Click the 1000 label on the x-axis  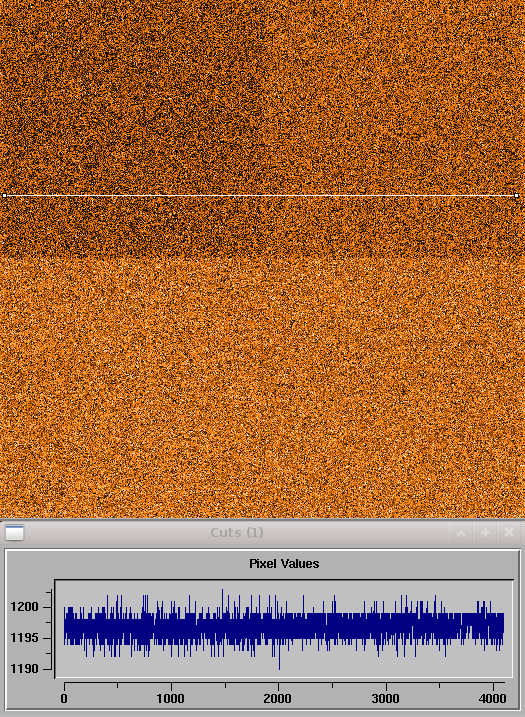(x=171, y=699)
